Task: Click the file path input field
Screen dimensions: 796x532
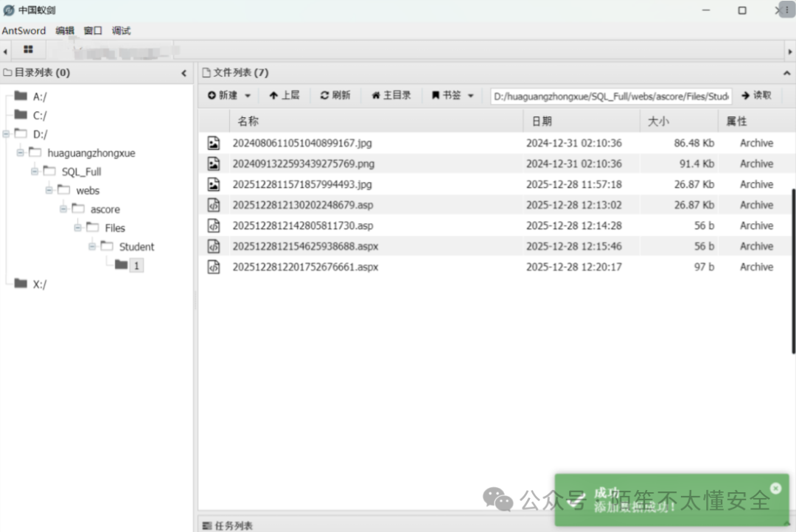Action: tap(610, 95)
